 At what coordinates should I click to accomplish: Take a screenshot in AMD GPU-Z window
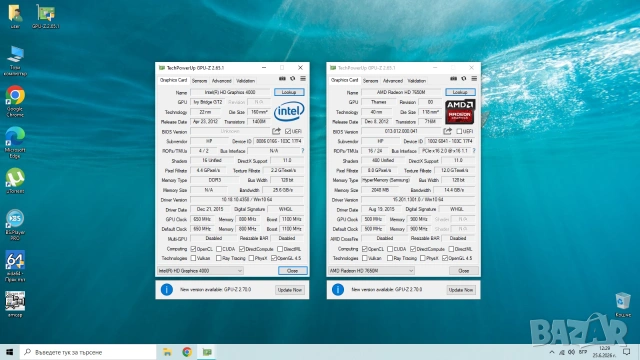click(453, 79)
